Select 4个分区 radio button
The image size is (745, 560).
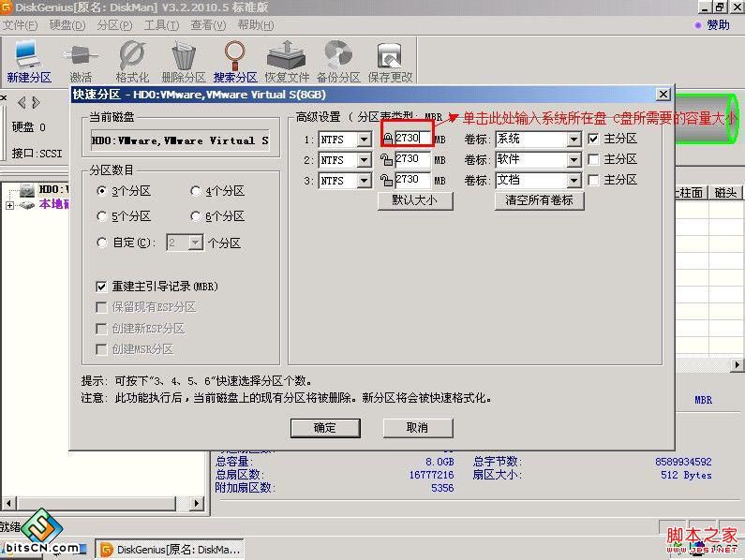pyautogui.click(x=195, y=191)
